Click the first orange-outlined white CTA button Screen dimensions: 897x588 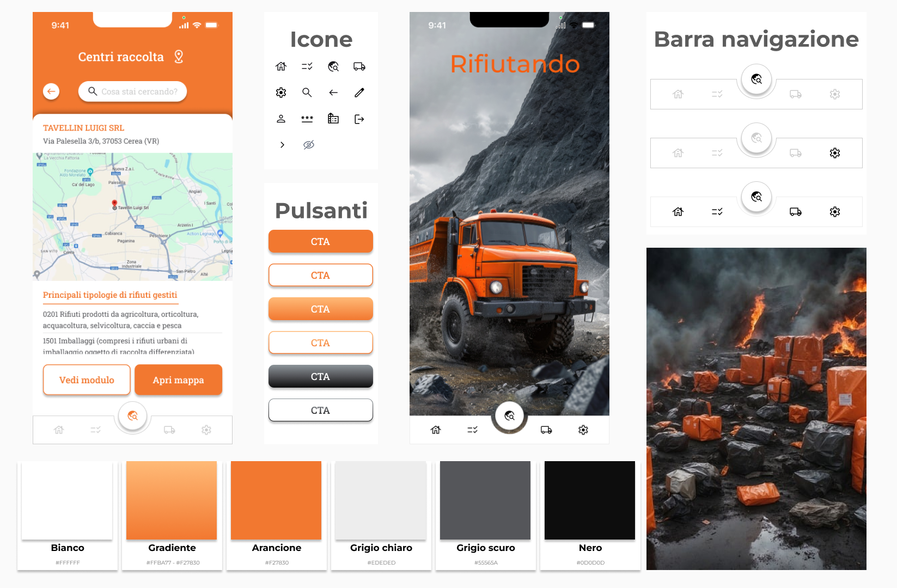pyautogui.click(x=320, y=275)
